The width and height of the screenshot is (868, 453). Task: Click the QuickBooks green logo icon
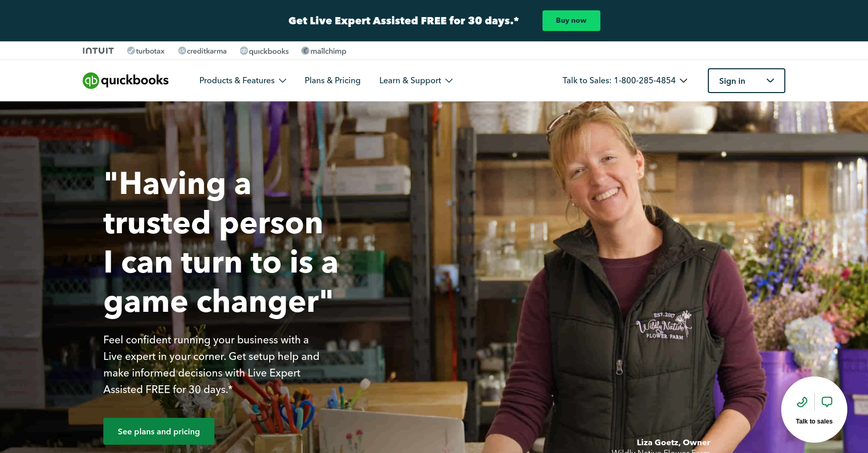click(x=91, y=81)
